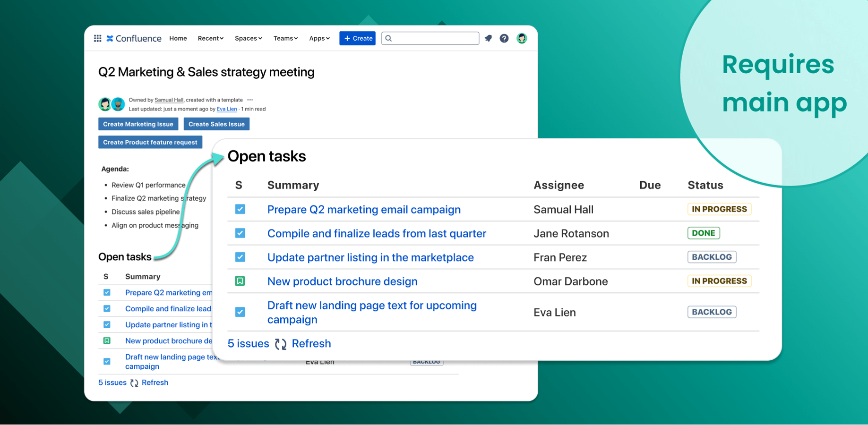Open the page more actions ellipsis
This screenshot has height=425, width=868.
point(250,100)
